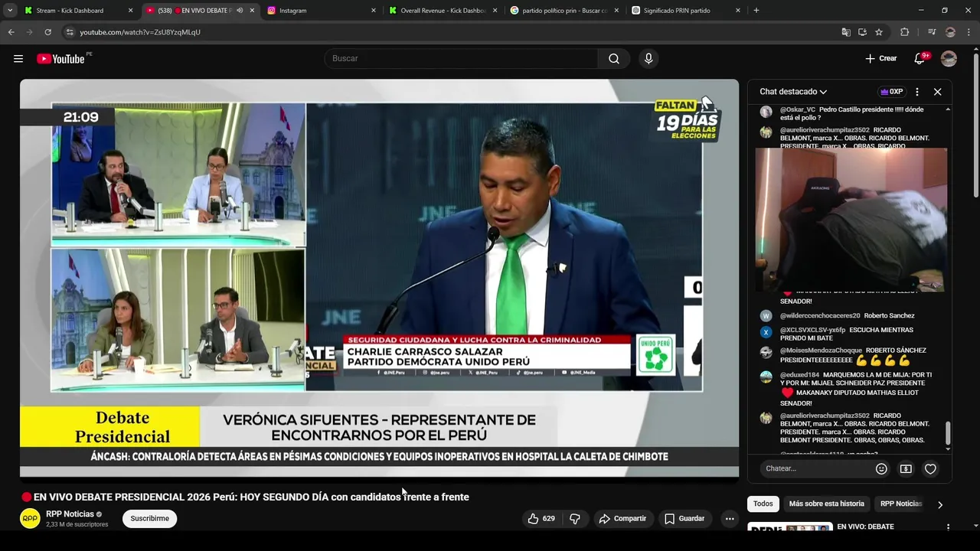Send a heart reaction in chat
This screenshot has height=551, width=980.
click(x=930, y=468)
